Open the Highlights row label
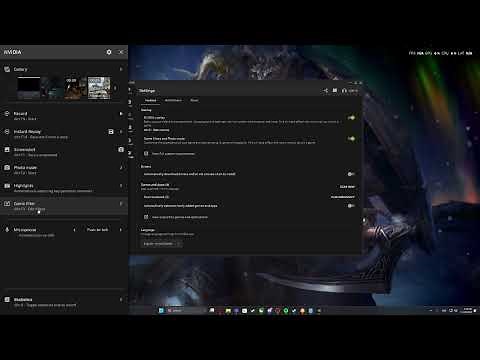The height and width of the screenshot is (360, 480). [x=23, y=186]
